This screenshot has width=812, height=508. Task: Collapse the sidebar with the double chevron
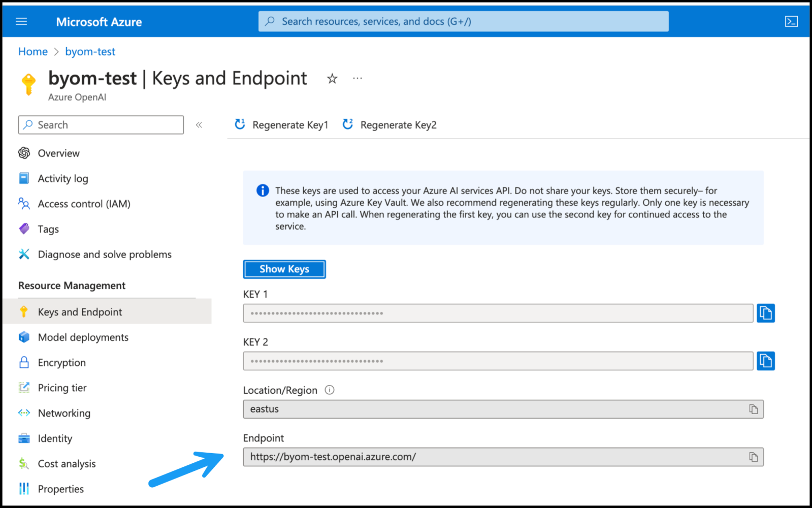tap(199, 125)
